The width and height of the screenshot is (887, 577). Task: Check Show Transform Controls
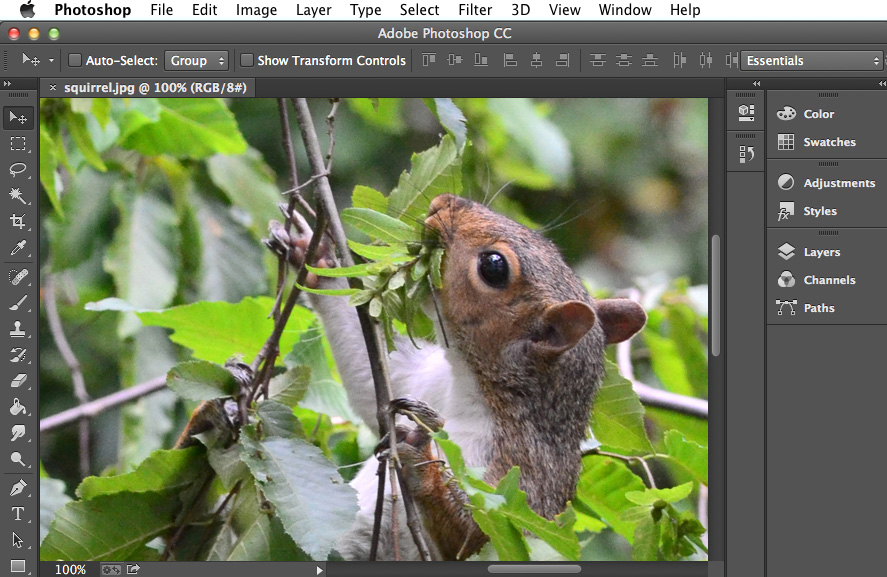click(x=246, y=60)
